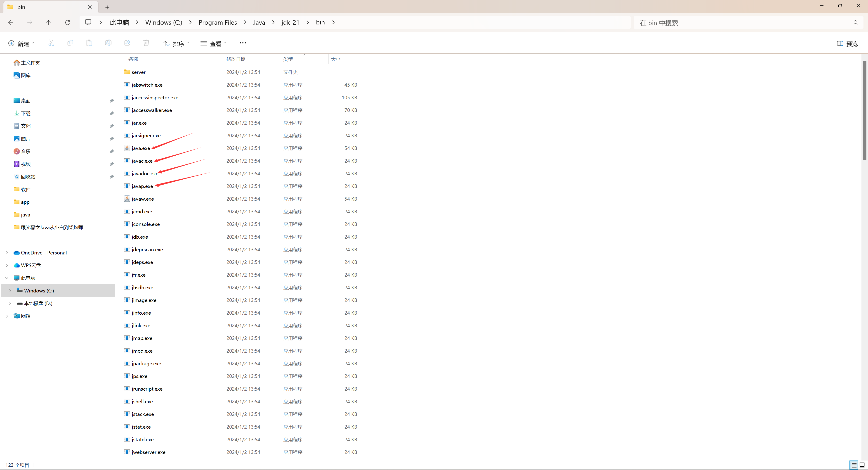Open 桌面 desktop in sidebar

click(22, 101)
